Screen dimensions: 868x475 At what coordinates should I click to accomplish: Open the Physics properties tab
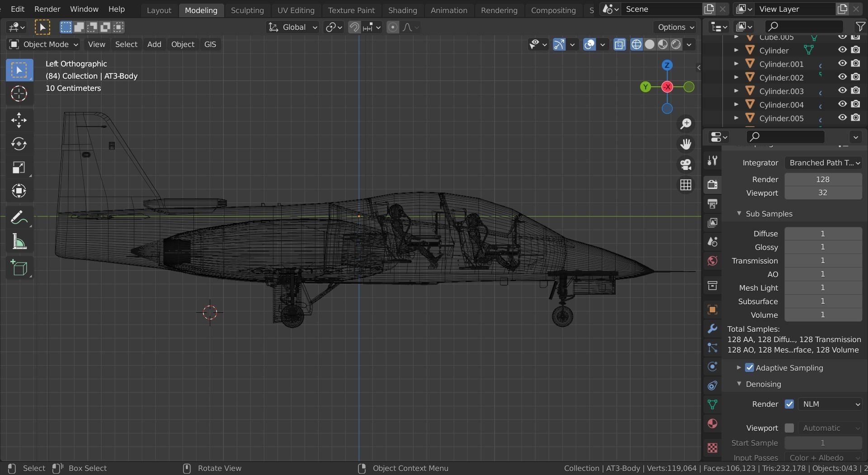coord(712,367)
